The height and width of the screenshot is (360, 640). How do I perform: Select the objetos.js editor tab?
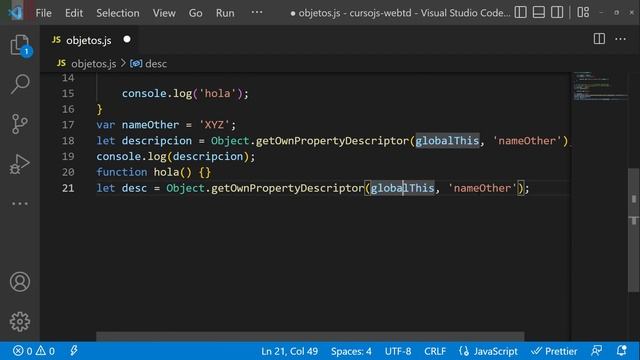(88, 40)
